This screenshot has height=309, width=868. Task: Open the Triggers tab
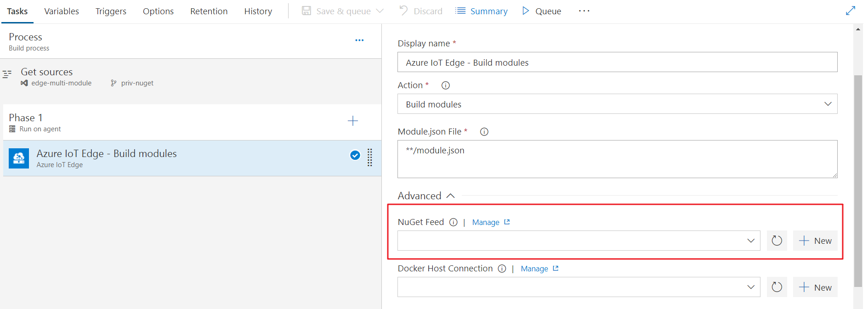point(111,11)
